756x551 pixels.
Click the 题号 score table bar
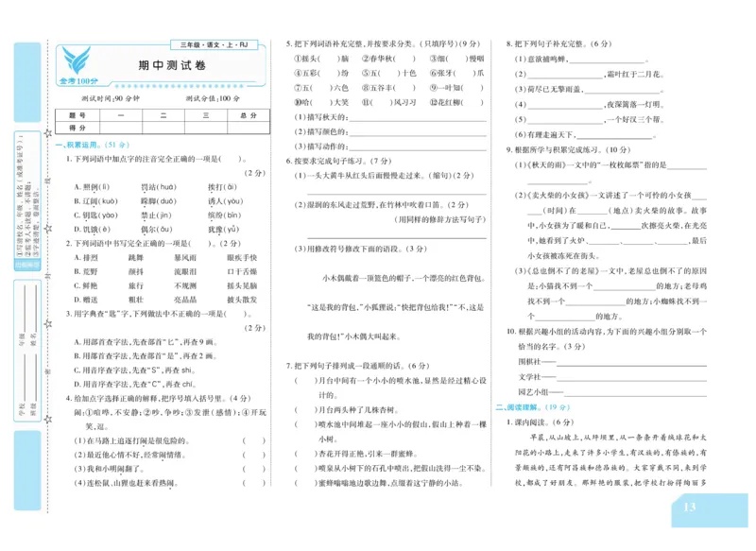pyautogui.click(x=79, y=115)
